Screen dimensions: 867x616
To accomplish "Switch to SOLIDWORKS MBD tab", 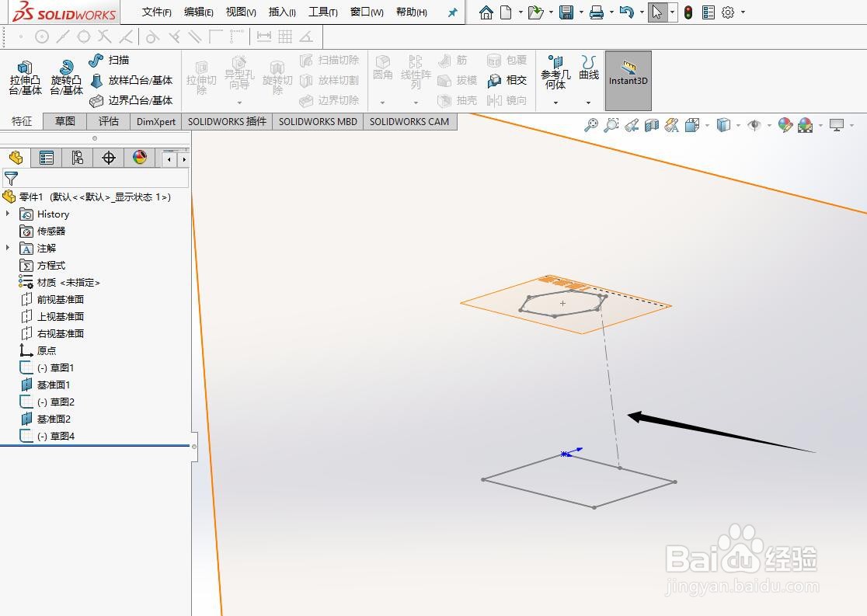I will pyautogui.click(x=318, y=122).
